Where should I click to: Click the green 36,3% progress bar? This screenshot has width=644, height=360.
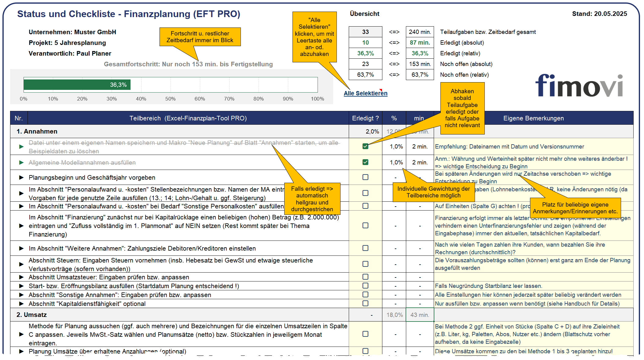point(77,85)
